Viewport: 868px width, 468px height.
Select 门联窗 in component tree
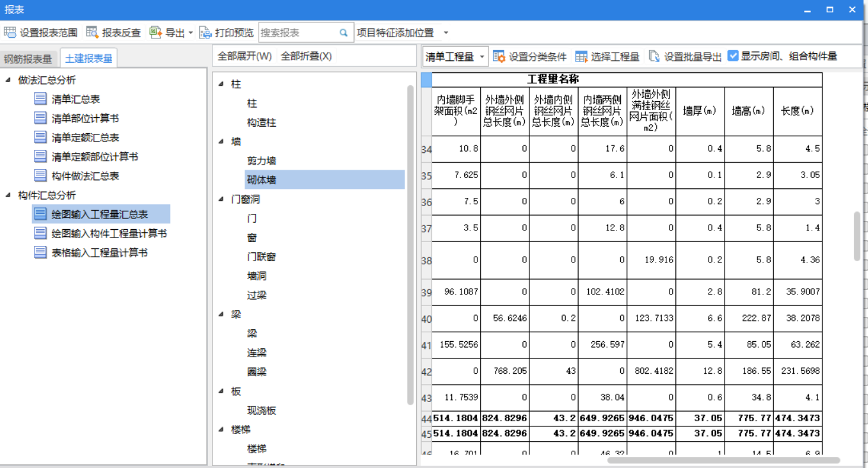(x=261, y=257)
